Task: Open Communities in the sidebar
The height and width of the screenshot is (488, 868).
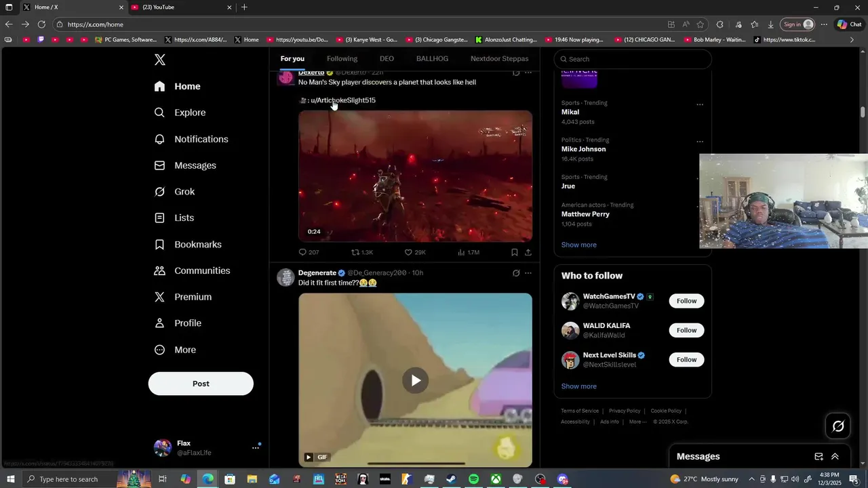Action: pos(192,270)
